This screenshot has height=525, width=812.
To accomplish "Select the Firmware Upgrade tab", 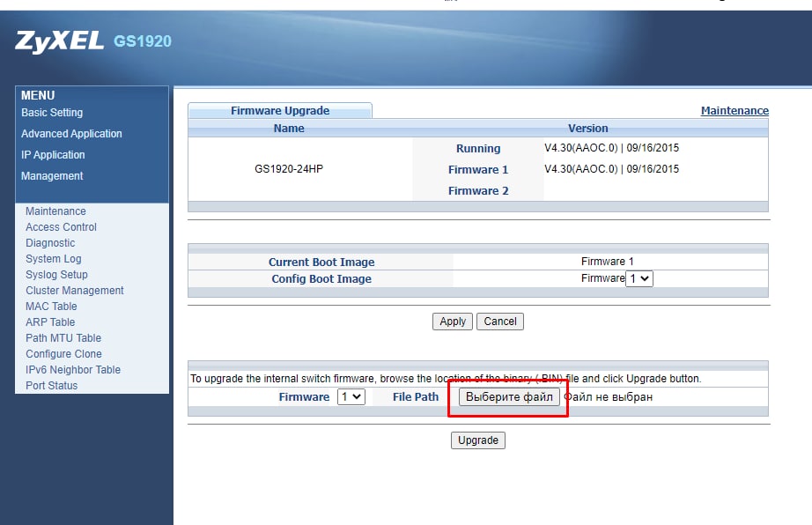I will coord(280,110).
